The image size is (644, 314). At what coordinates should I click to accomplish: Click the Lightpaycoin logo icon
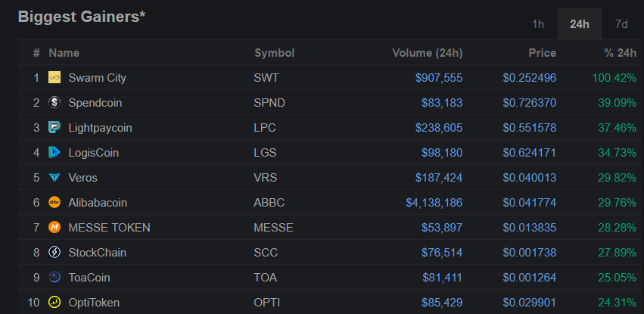54,127
